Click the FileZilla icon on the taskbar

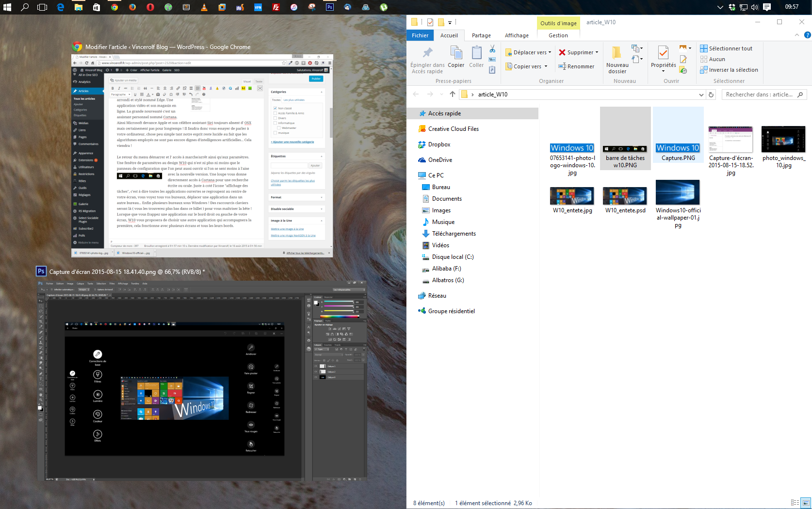pyautogui.click(x=276, y=7)
